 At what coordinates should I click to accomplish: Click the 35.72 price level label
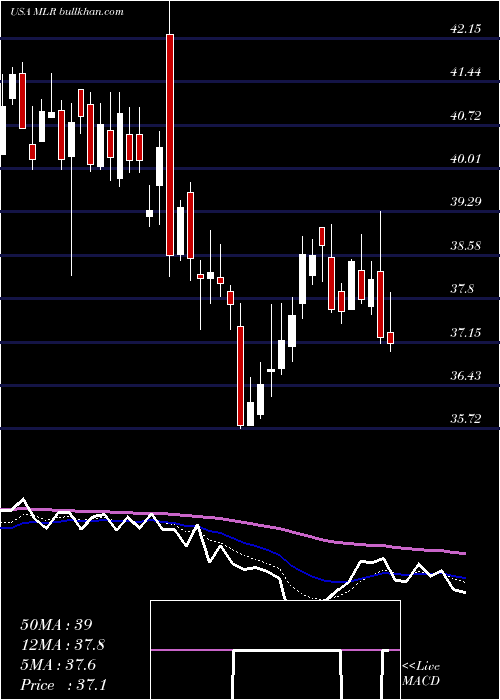pos(465,419)
